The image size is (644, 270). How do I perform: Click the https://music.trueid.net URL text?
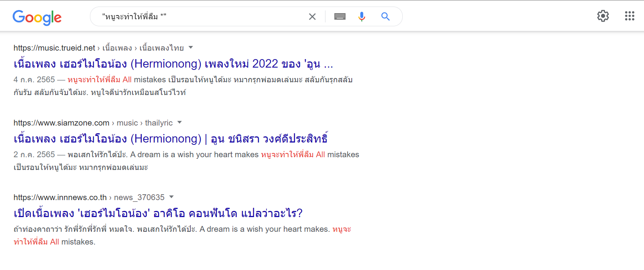click(x=54, y=48)
